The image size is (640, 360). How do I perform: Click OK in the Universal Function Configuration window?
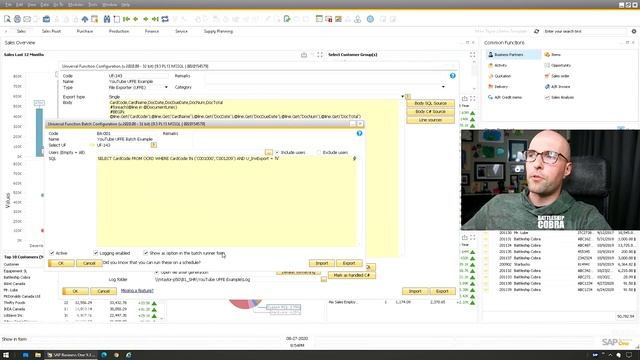(75, 291)
